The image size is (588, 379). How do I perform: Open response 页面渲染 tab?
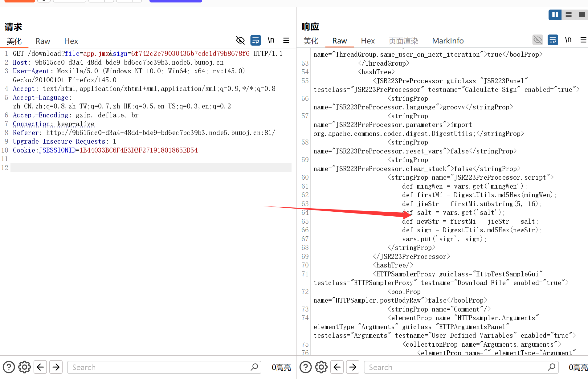coord(403,41)
